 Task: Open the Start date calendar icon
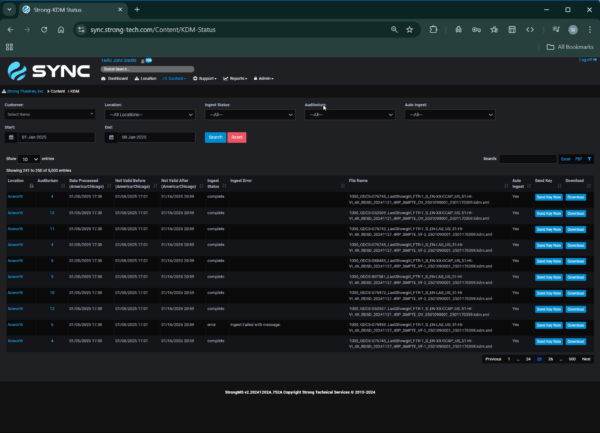point(10,136)
